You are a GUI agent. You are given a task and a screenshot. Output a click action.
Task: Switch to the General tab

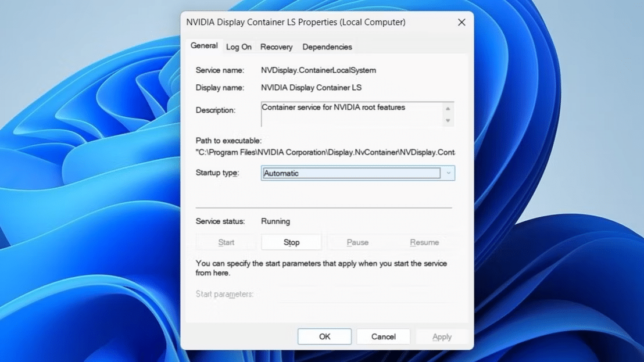pyautogui.click(x=204, y=45)
